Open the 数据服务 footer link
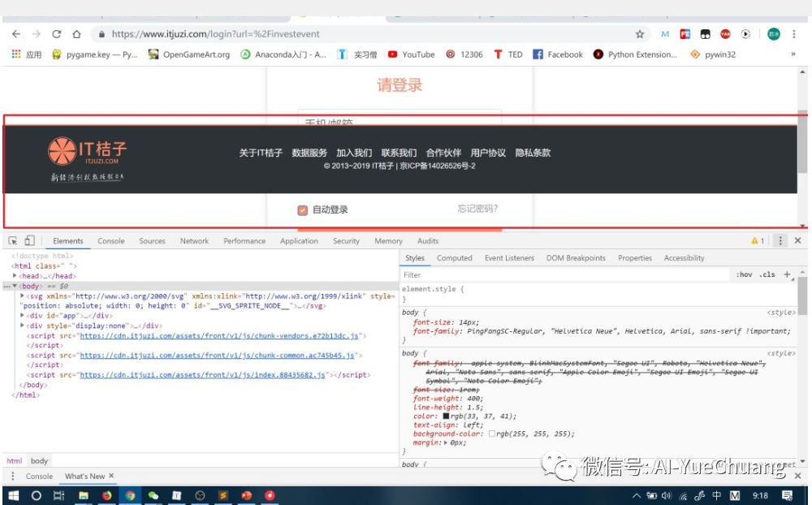This screenshot has width=812, height=505. coord(309,153)
